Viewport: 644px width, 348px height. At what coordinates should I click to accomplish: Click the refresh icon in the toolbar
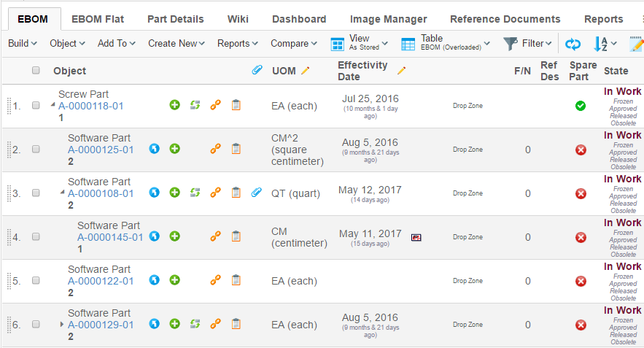[573, 44]
